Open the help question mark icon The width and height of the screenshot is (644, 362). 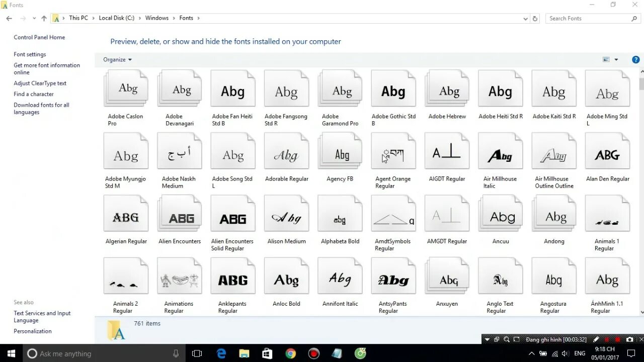[x=635, y=59]
